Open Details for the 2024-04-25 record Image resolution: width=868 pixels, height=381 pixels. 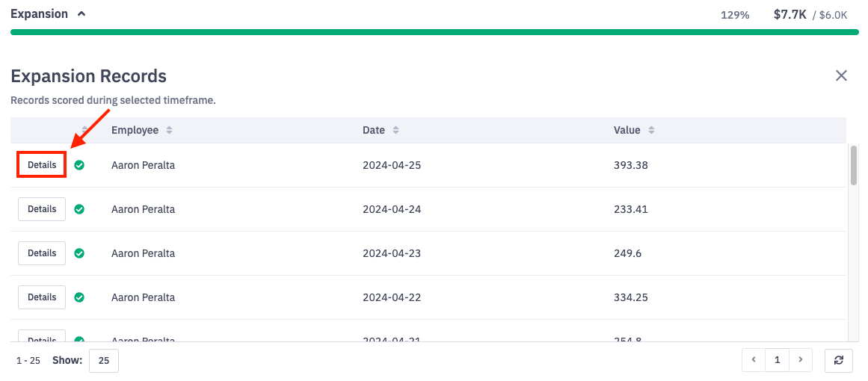[42, 165]
